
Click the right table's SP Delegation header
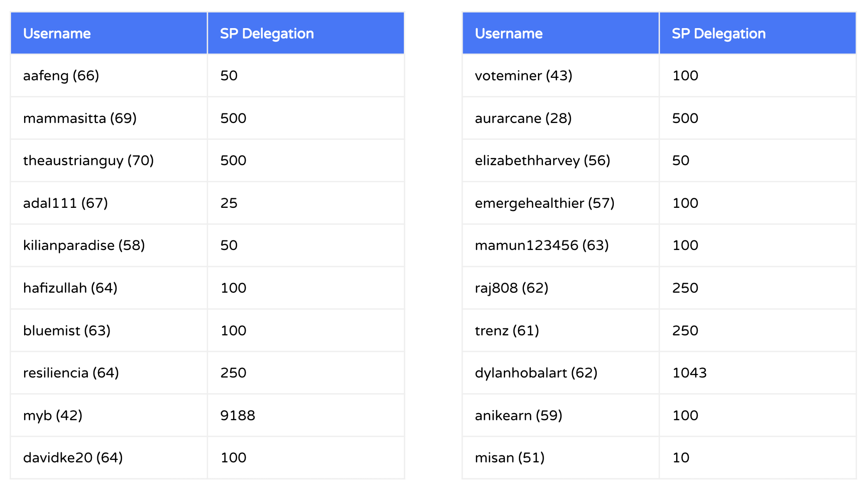tap(718, 34)
